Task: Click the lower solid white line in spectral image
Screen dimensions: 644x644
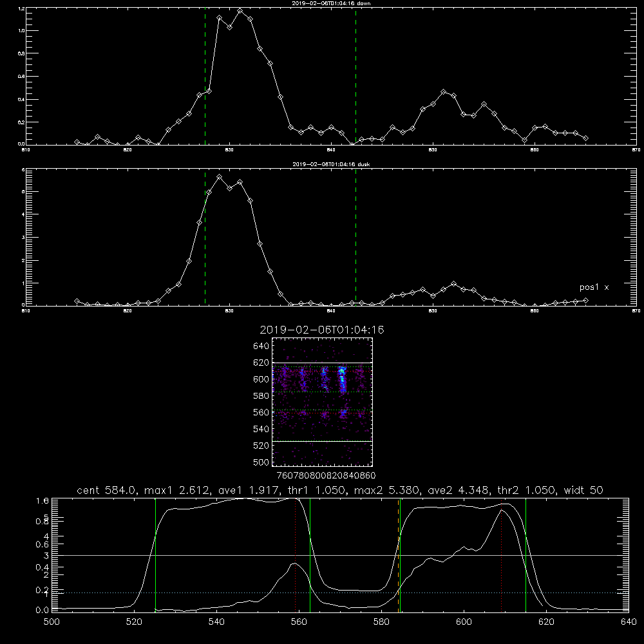Action: tap(322, 441)
